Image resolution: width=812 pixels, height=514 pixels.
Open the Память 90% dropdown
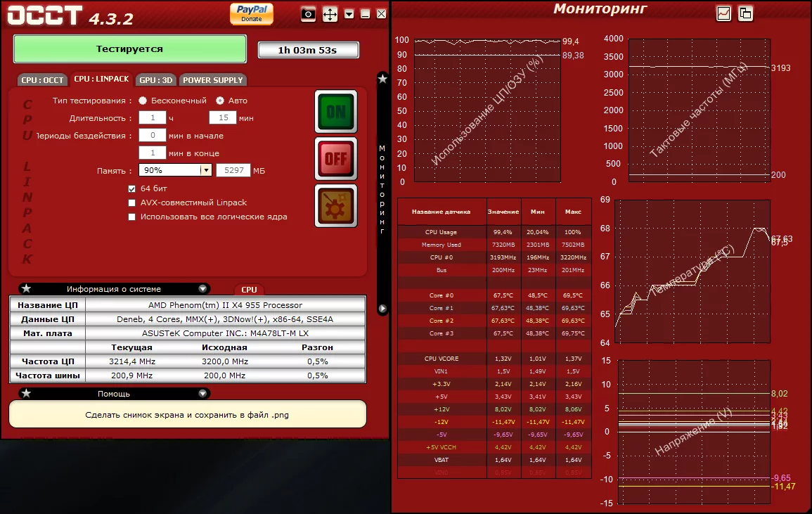(176, 170)
